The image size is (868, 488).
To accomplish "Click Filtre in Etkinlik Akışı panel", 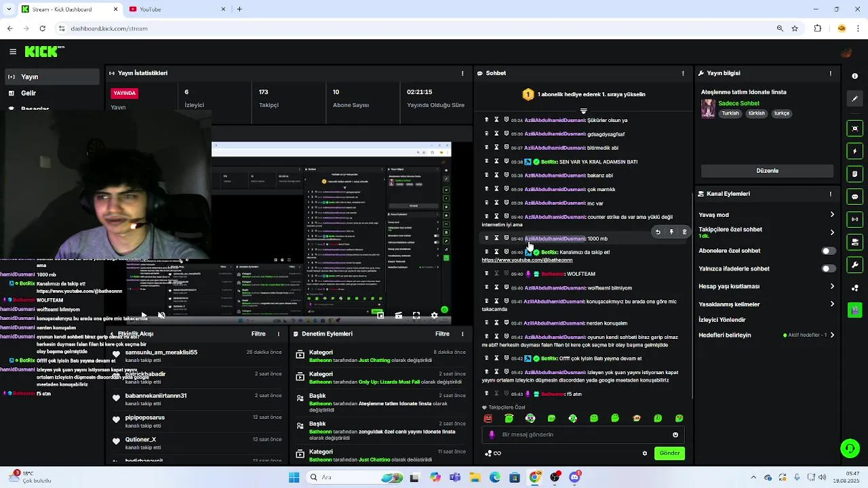I will tap(258, 333).
